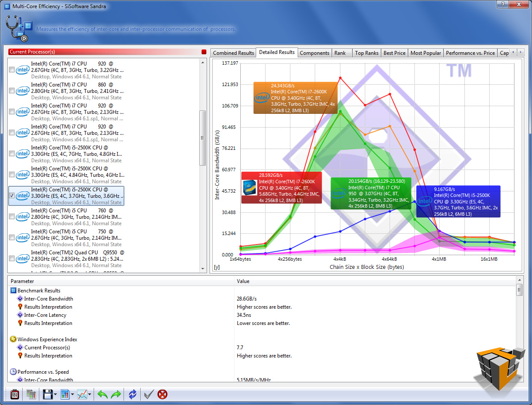Select the Windows Experience Index 7.7 value
The width and height of the screenshot is (532, 405).
coord(240,348)
